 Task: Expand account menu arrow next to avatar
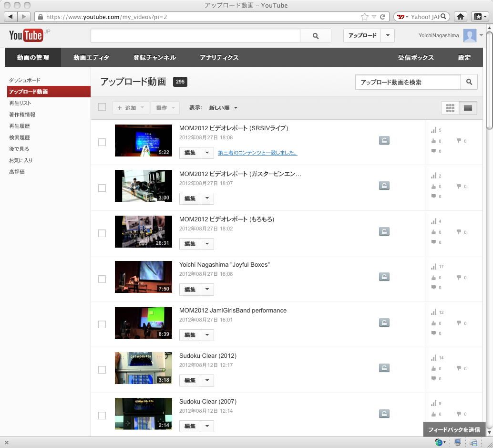point(481,35)
